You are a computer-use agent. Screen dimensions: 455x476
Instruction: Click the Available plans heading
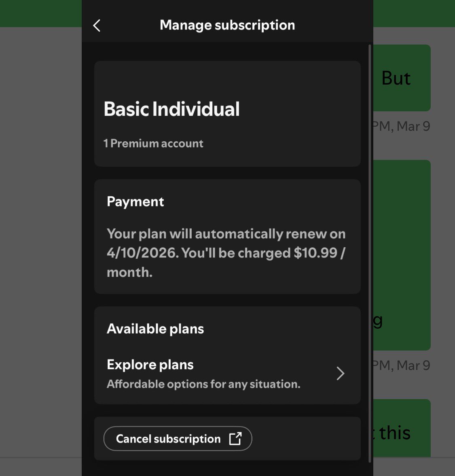[x=155, y=329]
